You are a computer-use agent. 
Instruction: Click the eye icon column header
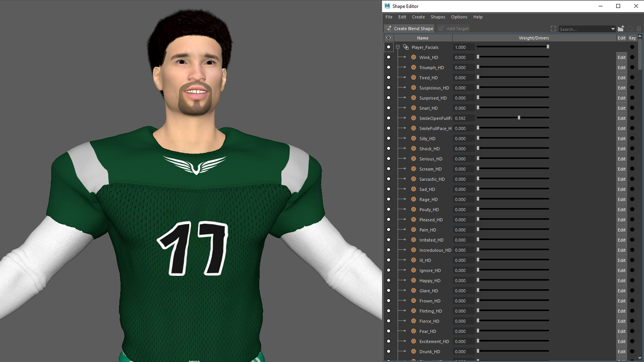[388, 38]
